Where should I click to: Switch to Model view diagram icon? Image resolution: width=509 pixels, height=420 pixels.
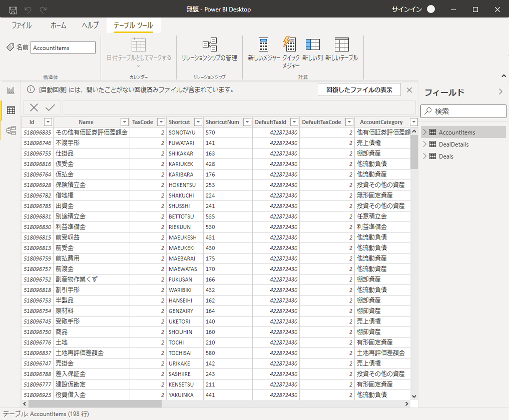coord(11,130)
